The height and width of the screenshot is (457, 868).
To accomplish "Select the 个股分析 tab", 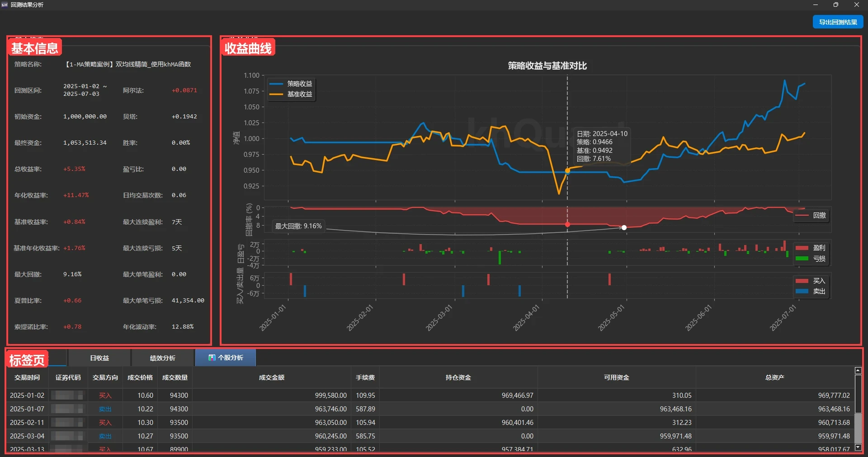I will [x=226, y=358].
